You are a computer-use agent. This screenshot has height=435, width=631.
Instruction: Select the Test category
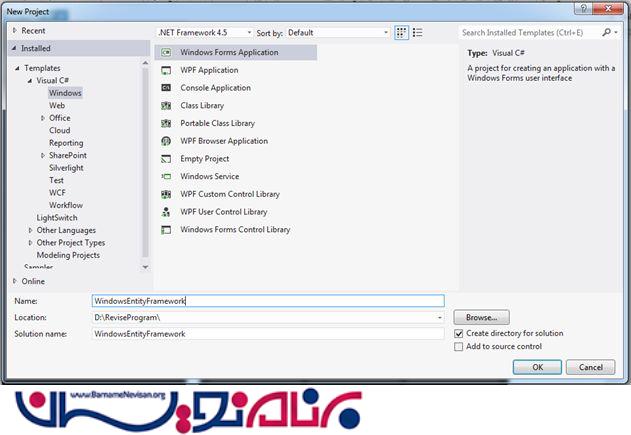(56, 180)
